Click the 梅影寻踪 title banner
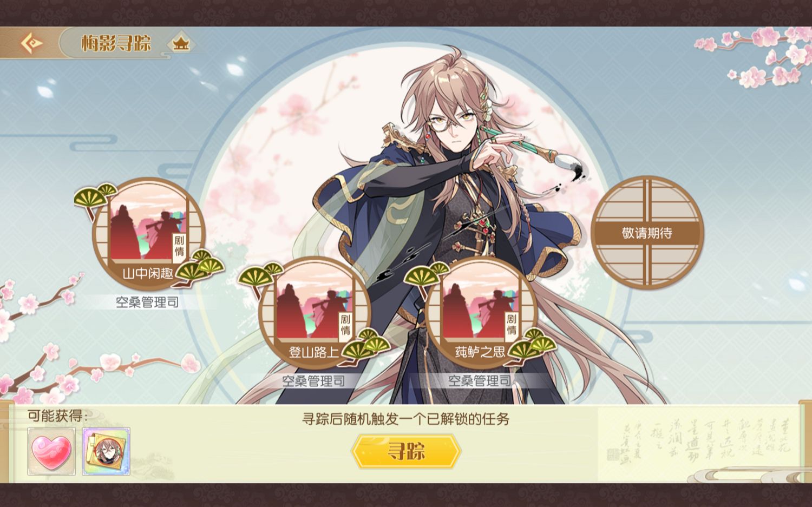 [116, 43]
